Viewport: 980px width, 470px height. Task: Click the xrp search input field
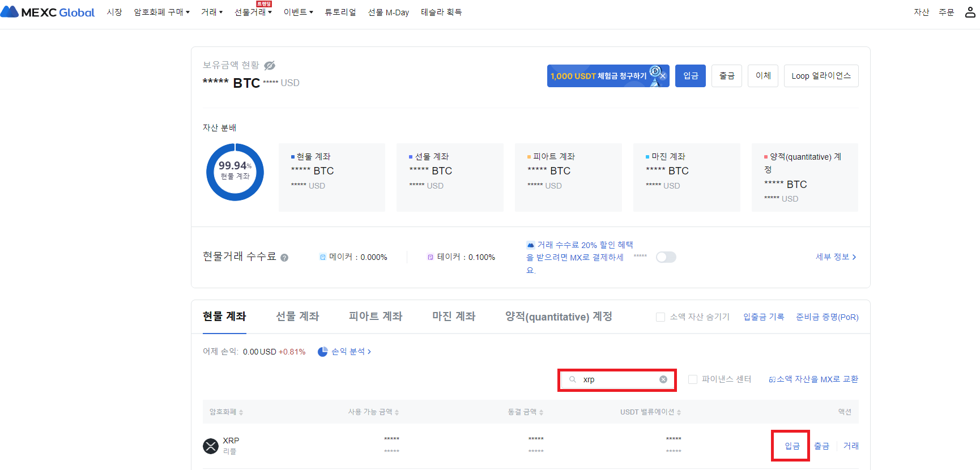[x=617, y=379]
